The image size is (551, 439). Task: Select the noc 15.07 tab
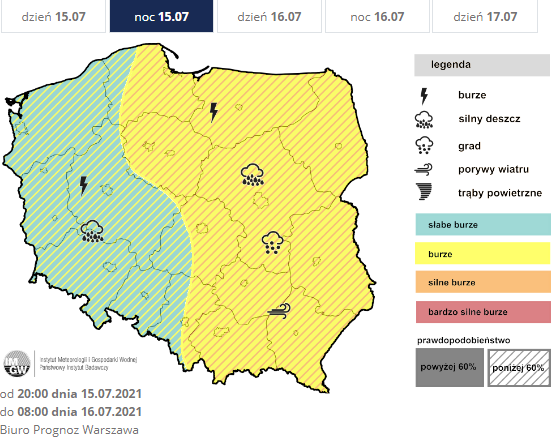(x=161, y=16)
